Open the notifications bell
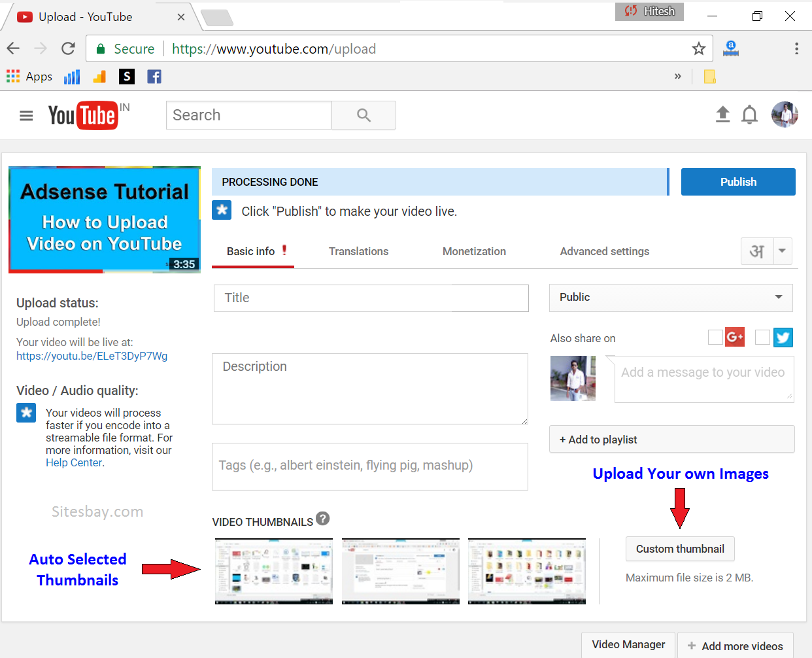The image size is (812, 658). [x=749, y=115]
